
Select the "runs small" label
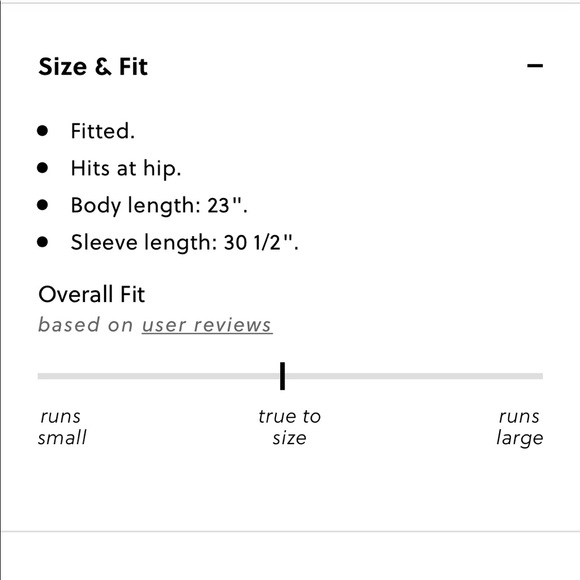[x=62, y=427]
